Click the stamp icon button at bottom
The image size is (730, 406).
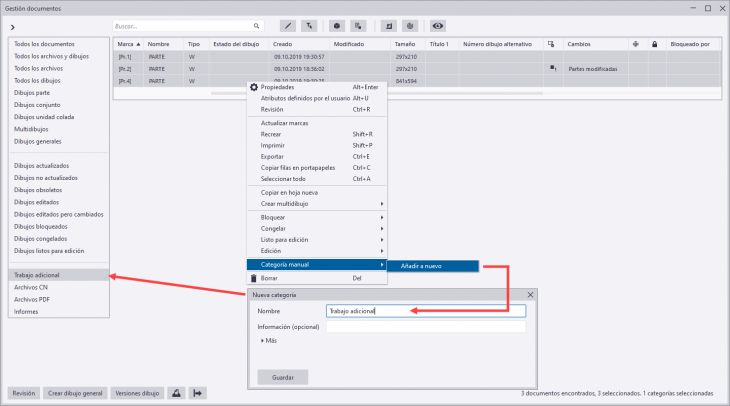coord(176,393)
